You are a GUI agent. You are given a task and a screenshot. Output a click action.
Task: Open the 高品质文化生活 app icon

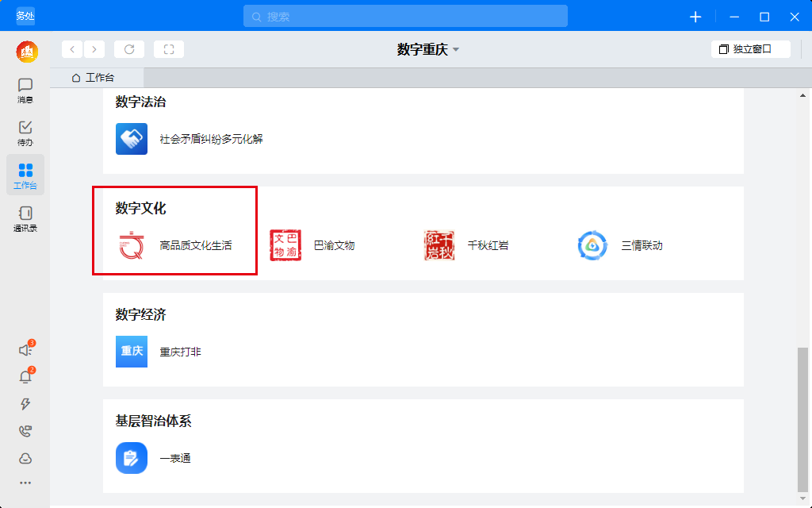coord(132,245)
